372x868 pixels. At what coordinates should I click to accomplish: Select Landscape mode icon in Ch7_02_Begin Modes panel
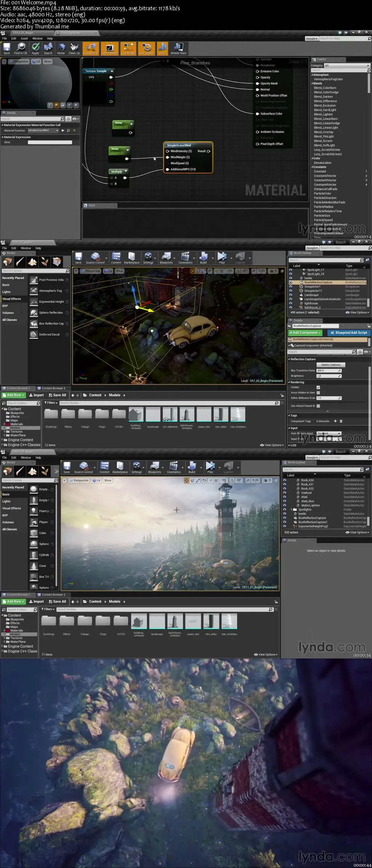tap(32, 262)
